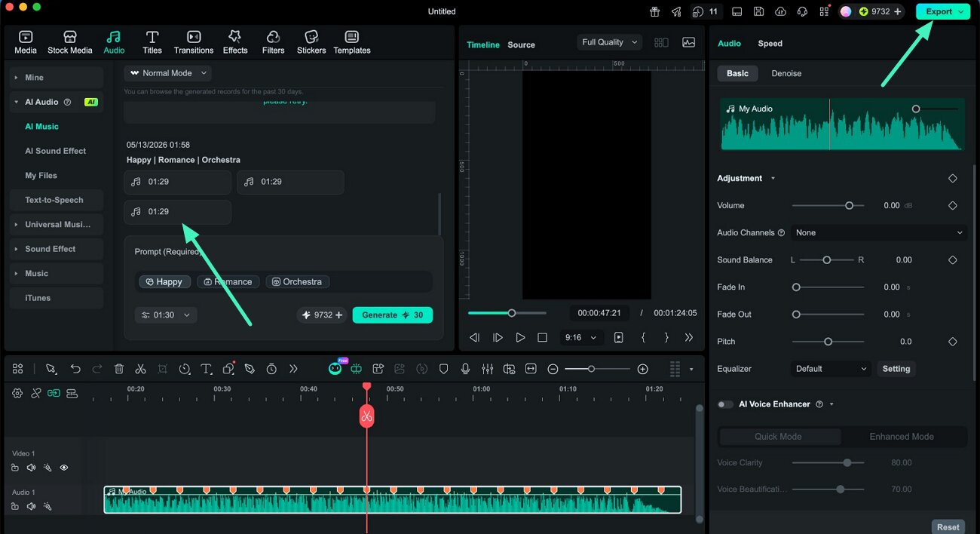The image size is (980, 534).
Task: Open the voiceover microphone recorder
Action: click(x=466, y=369)
